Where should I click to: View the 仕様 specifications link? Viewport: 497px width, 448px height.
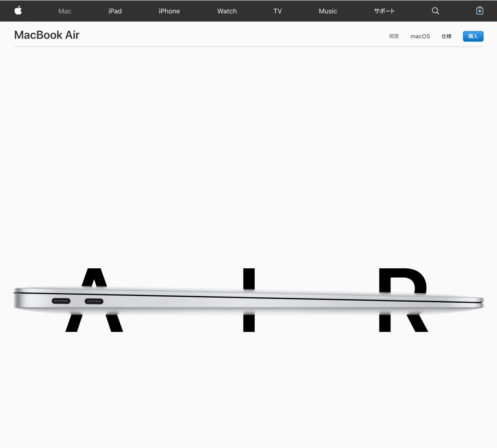446,36
